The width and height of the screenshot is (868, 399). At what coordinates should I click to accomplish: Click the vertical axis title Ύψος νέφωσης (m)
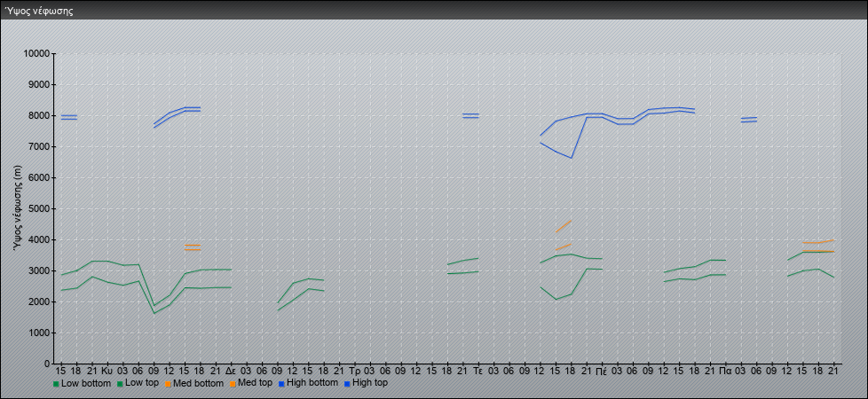19,208
